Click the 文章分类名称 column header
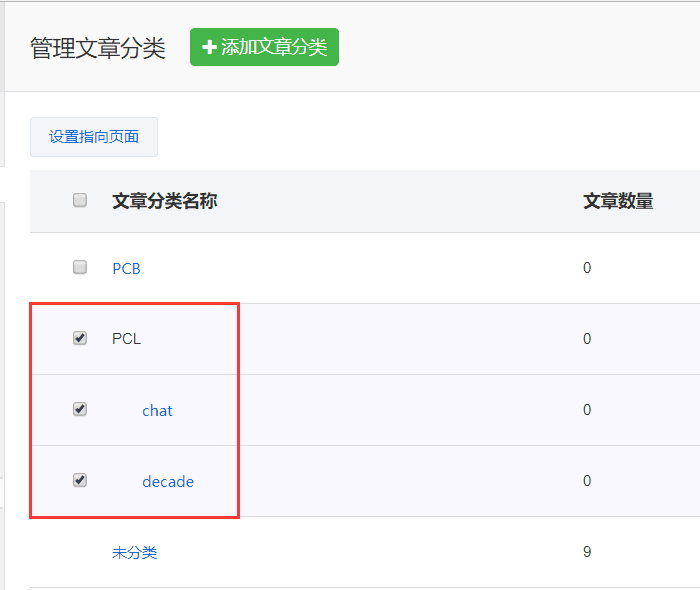The image size is (700, 590). [x=164, y=201]
